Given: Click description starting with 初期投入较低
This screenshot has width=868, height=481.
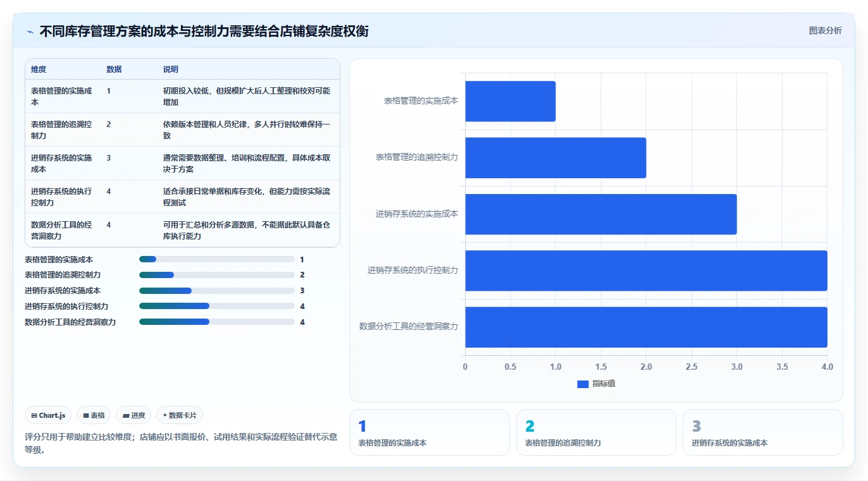Looking at the screenshot, I should click(247, 96).
